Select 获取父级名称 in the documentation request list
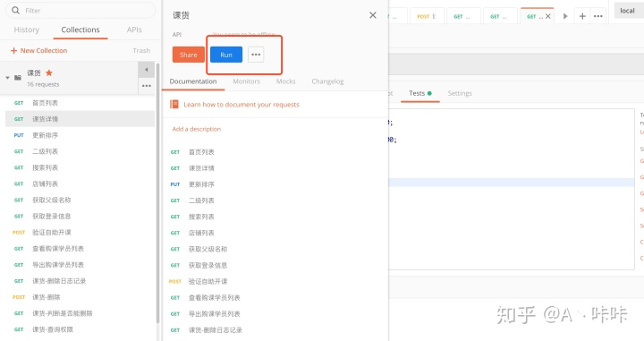 pyautogui.click(x=208, y=249)
